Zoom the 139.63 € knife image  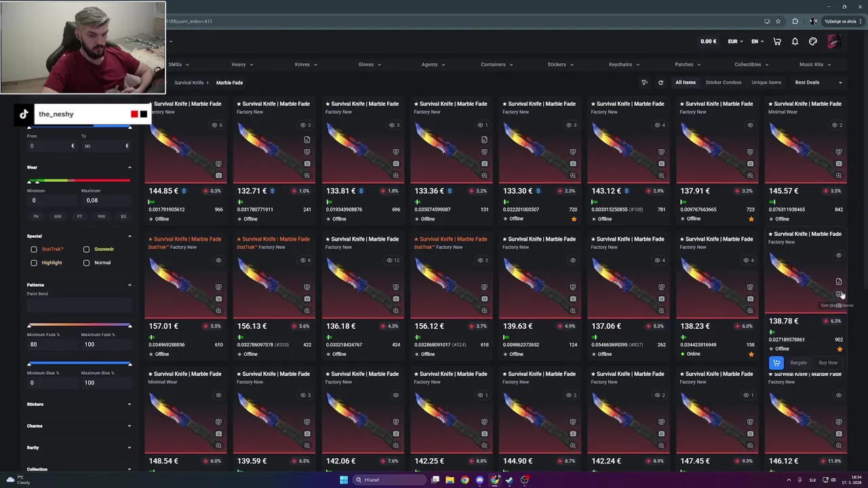[x=573, y=310]
